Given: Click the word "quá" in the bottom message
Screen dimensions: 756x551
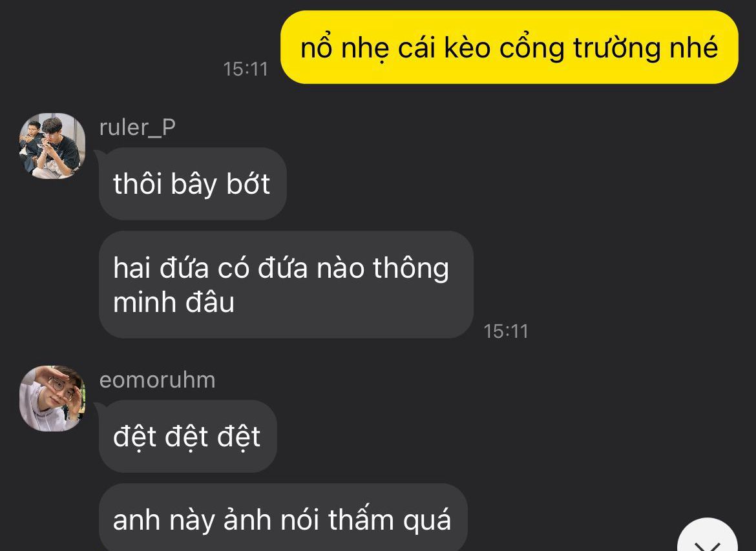Looking at the screenshot, I should click(427, 521).
